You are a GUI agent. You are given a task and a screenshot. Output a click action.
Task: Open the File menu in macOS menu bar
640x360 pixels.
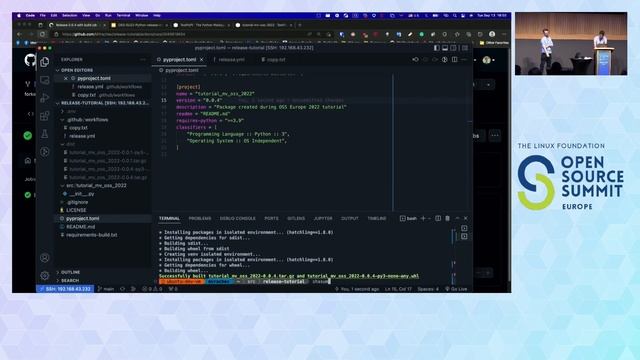click(42, 16)
